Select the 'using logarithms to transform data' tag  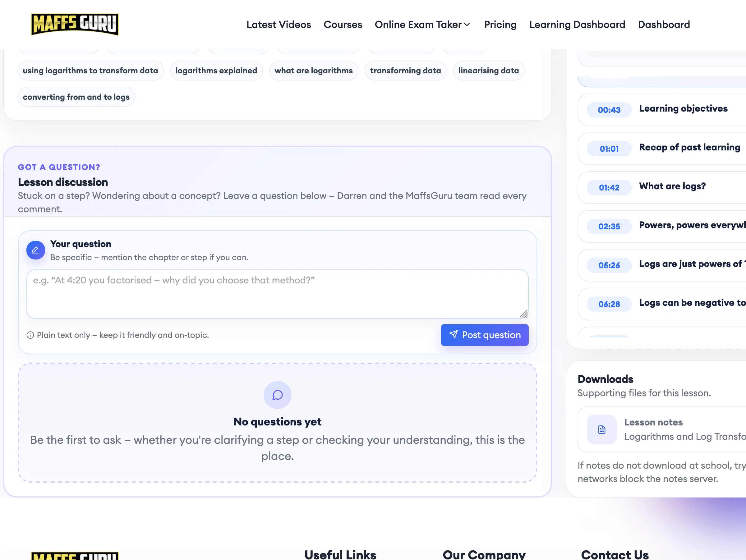coord(90,71)
